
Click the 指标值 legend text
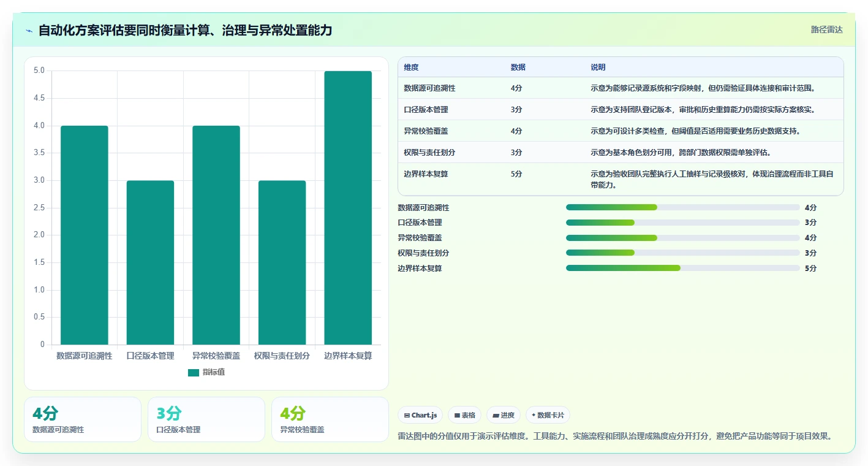pyautogui.click(x=214, y=372)
